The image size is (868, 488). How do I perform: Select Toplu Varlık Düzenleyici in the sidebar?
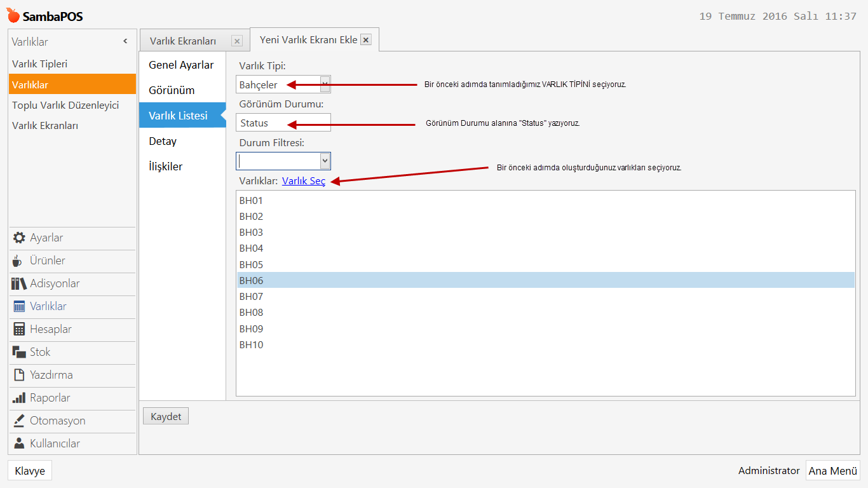(x=72, y=105)
